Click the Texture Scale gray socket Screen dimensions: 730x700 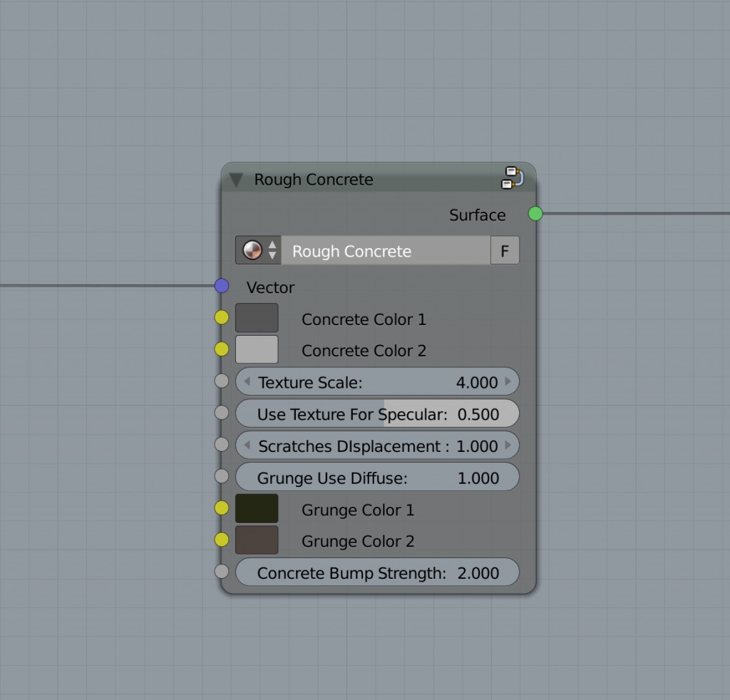click(222, 381)
